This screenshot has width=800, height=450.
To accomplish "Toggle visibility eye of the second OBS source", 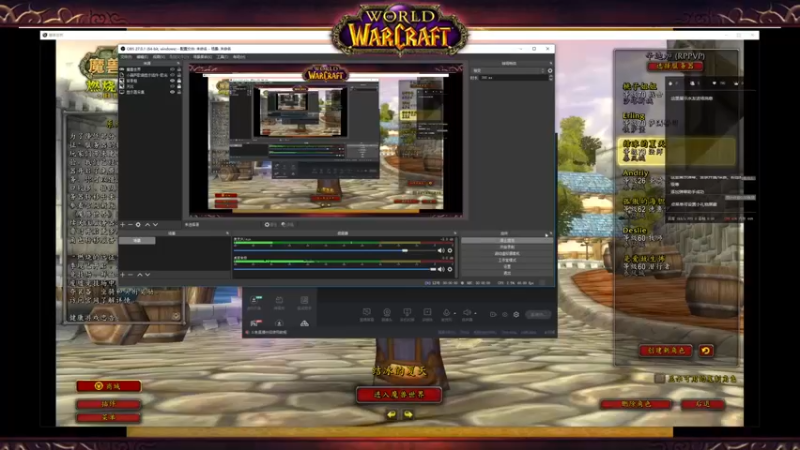I will click(172, 75).
